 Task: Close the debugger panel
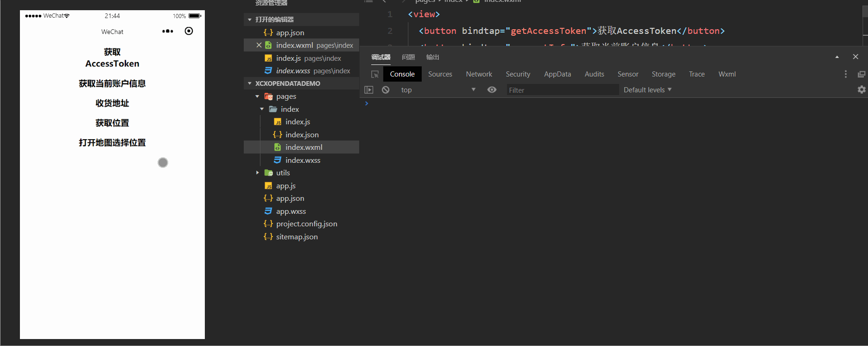point(855,57)
